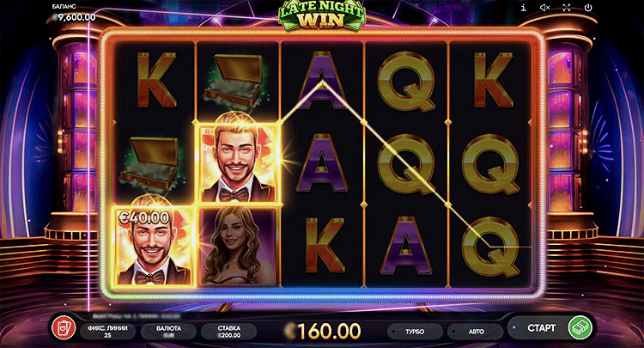Toggle the Турбо mode
The image size is (644, 348).
pyautogui.click(x=415, y=331)
